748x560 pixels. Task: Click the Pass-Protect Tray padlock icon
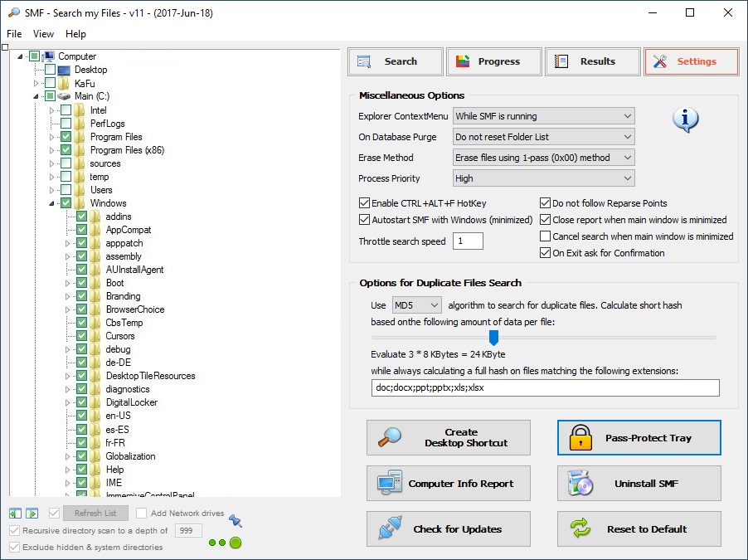pyautogui.click(x=580, y=438)
